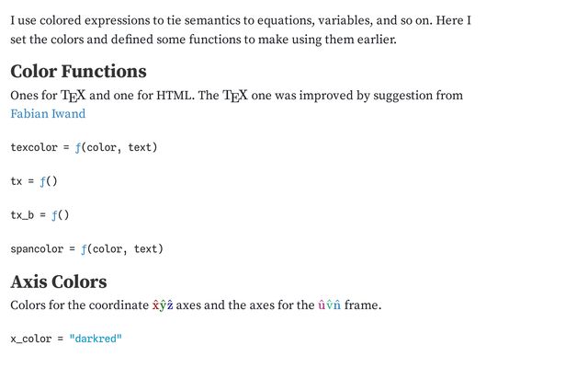Select the spancolor cell name
Image resolution: width=588 pixels, height=368 pixels.
pyautogui.click(x=37, y=248)
